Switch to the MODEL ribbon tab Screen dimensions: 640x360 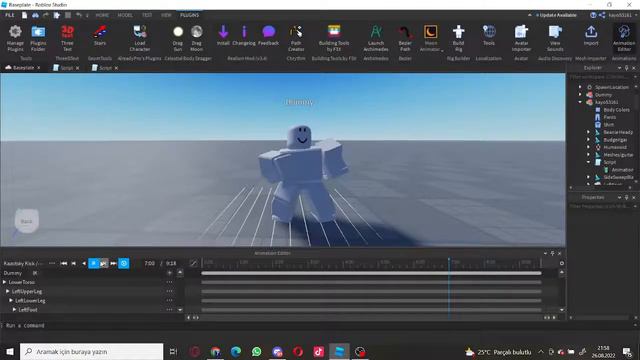pyautogui.click(x=125, y=15)
